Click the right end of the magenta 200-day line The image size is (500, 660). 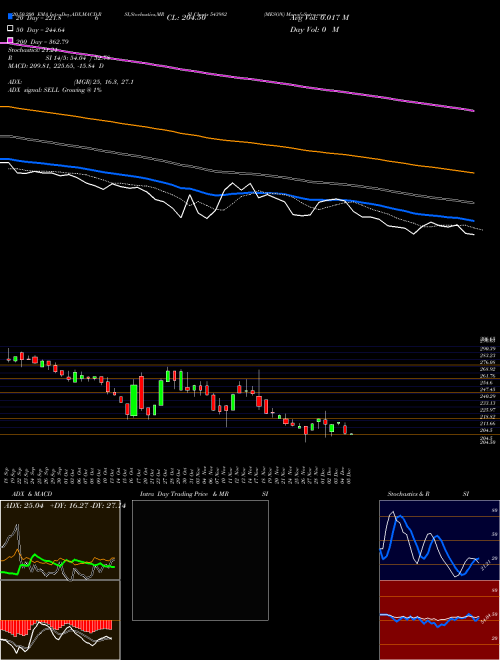473,111
